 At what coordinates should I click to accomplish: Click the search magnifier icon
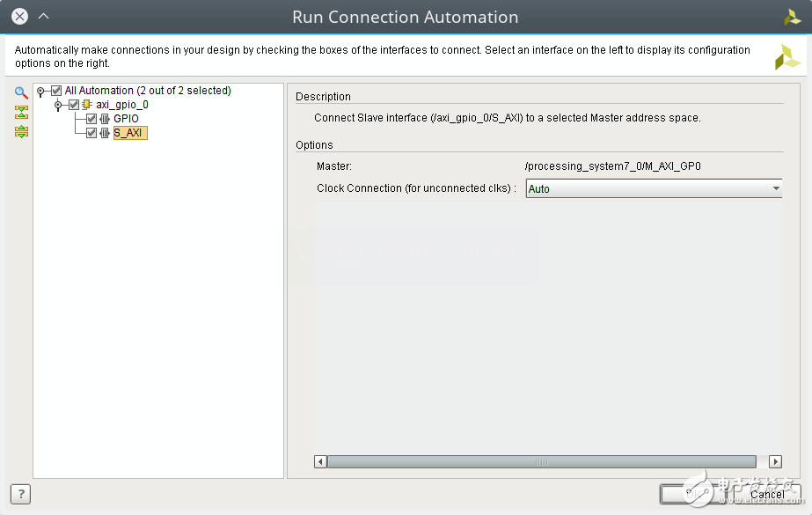(x=21, y=92)
